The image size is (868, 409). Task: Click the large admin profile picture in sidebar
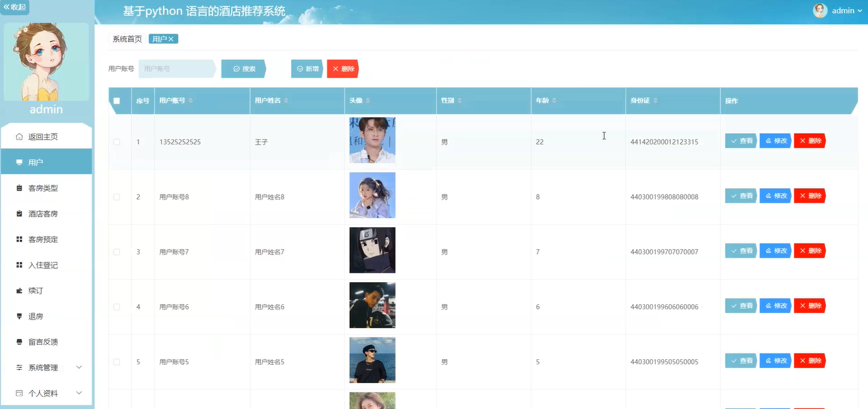[x=46, y=62]
